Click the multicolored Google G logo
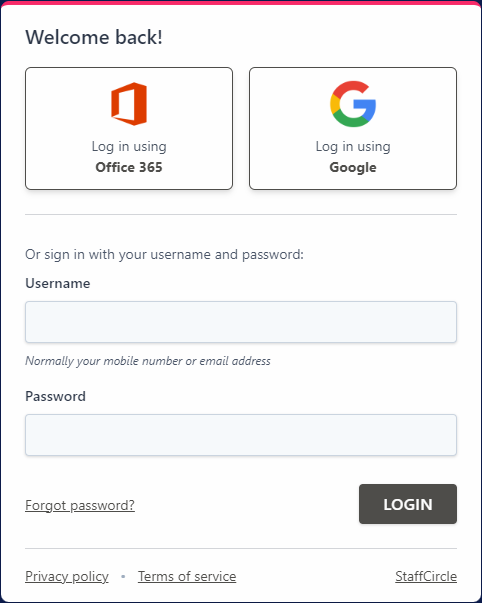The height and width of the screenshot is (603, 482). pos(353,104)
